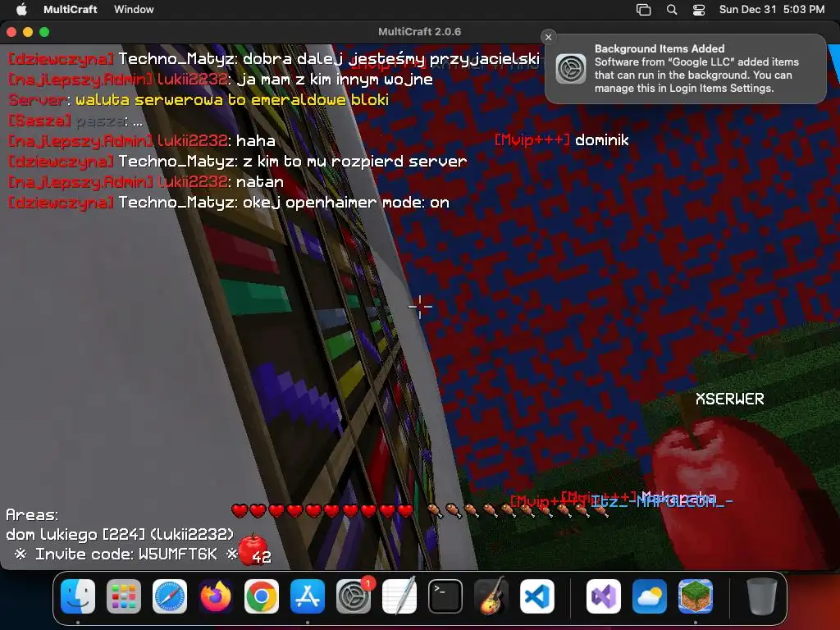
Task: Open the Window menu
Action: [x=134, y=9]
